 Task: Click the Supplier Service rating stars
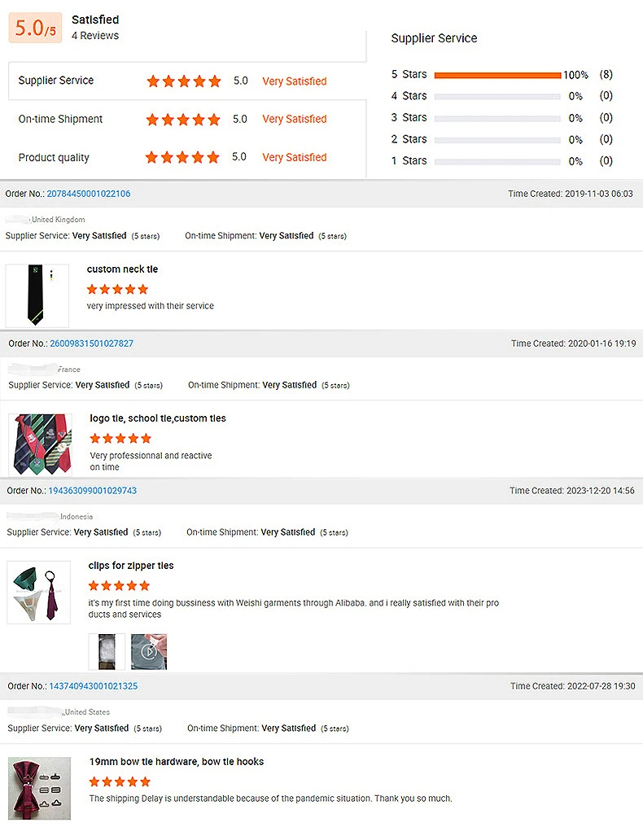pos(183,81)
